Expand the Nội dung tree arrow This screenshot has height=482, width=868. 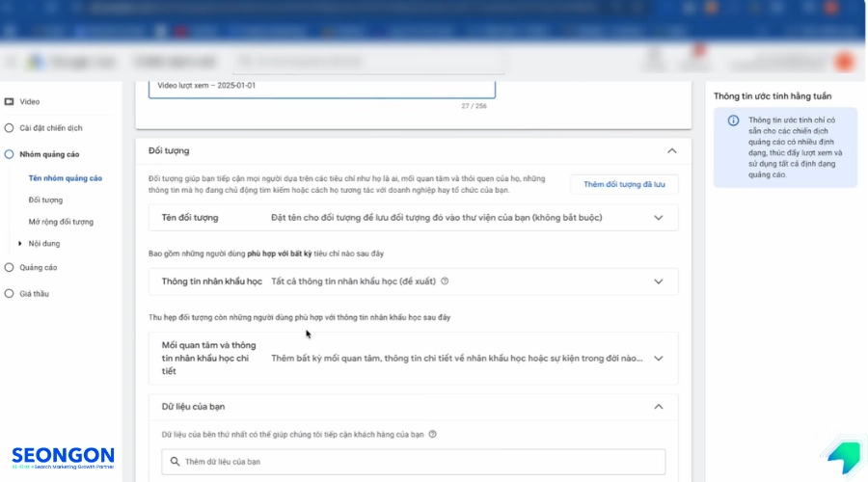point(20,244)
